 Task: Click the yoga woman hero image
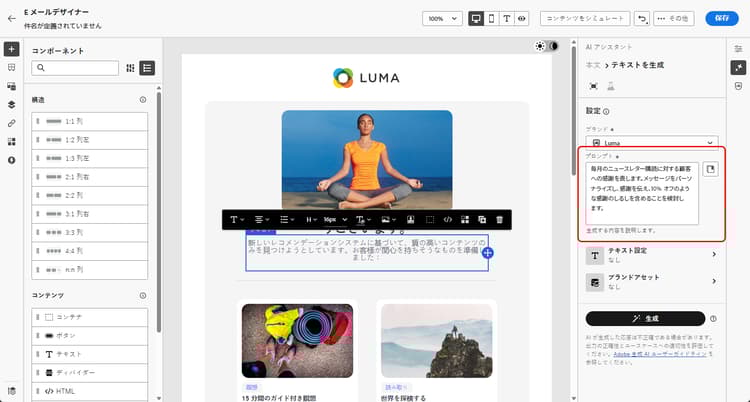click(367, 159)
